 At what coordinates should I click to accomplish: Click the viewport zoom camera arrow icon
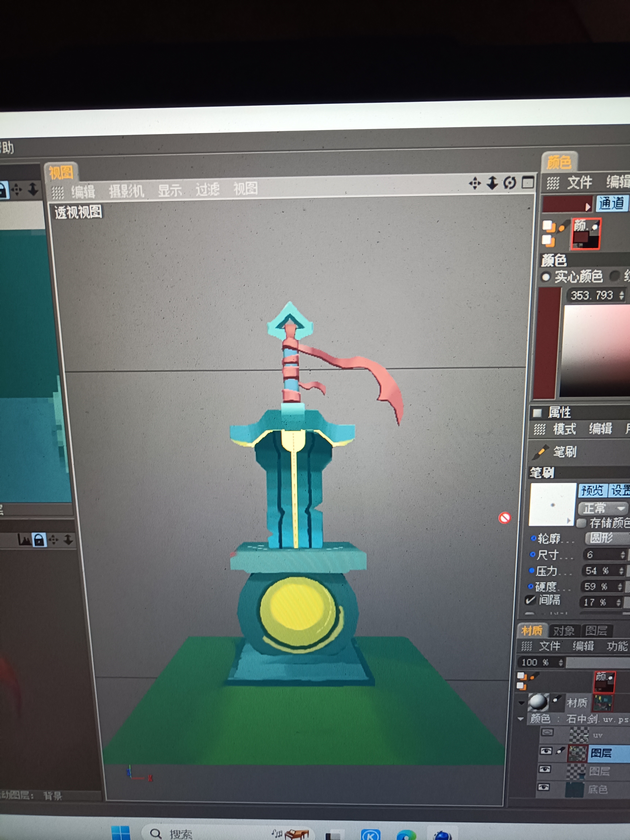point(492,183)
